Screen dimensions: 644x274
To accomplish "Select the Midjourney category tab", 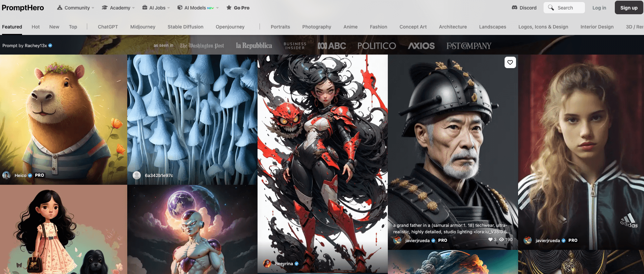I will coord(143,27).
